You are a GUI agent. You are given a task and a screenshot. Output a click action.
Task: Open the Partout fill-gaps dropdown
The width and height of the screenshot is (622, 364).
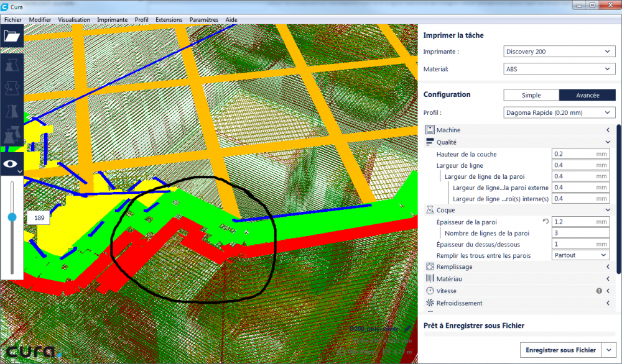(x=581, y=255)
